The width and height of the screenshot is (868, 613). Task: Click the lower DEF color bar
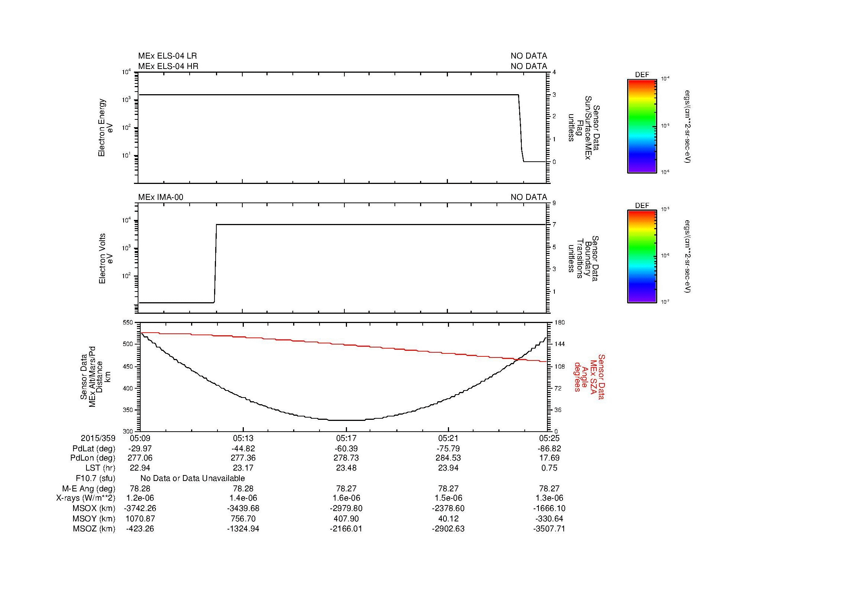click(642, 257)
